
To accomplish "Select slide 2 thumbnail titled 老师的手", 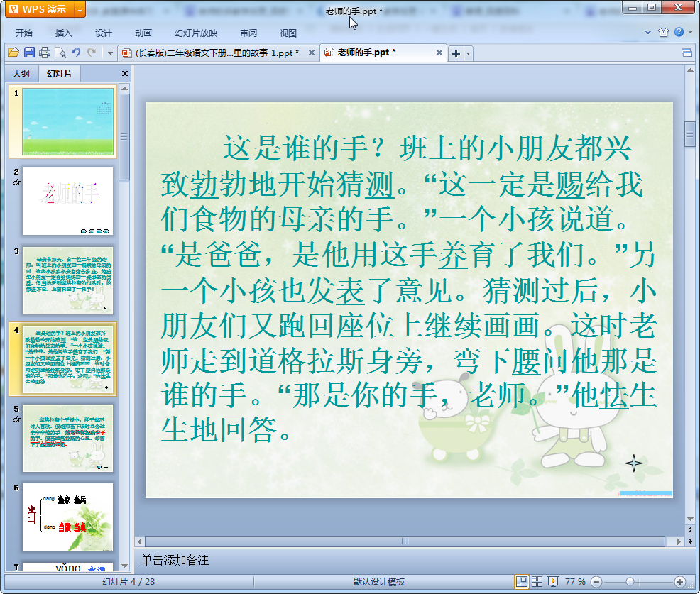I will pyautogui.click(x=68, y=201).
